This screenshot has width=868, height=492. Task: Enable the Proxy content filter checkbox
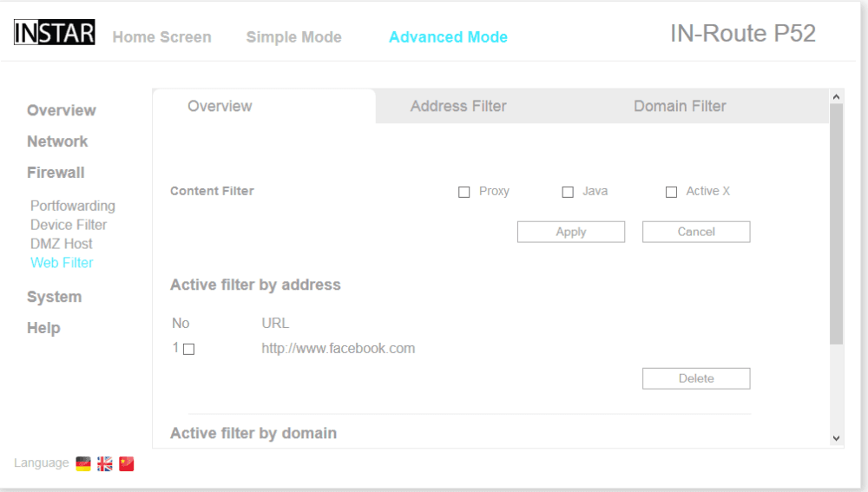tap(464, 192)
